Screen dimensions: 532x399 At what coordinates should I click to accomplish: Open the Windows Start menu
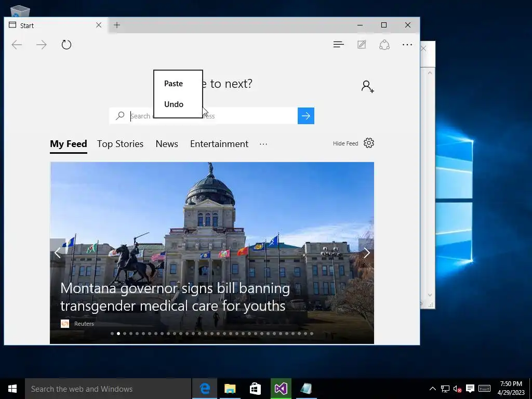pyautogui.click(x=12, y=389)
